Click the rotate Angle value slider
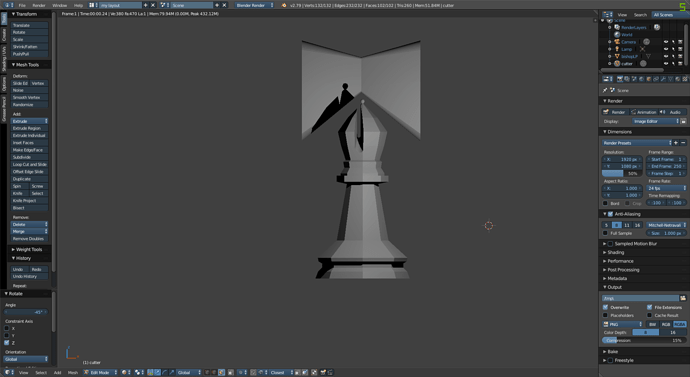 (x=26, y=312)
